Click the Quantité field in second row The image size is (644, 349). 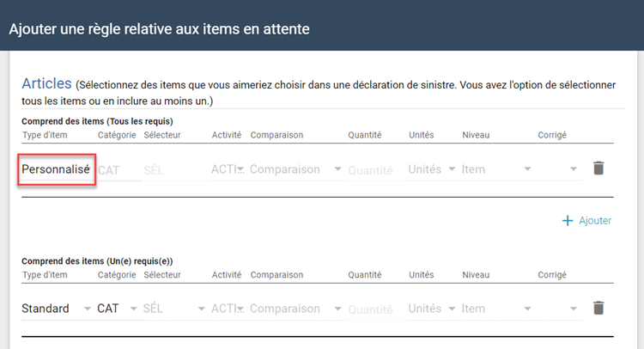coord(373,309)
